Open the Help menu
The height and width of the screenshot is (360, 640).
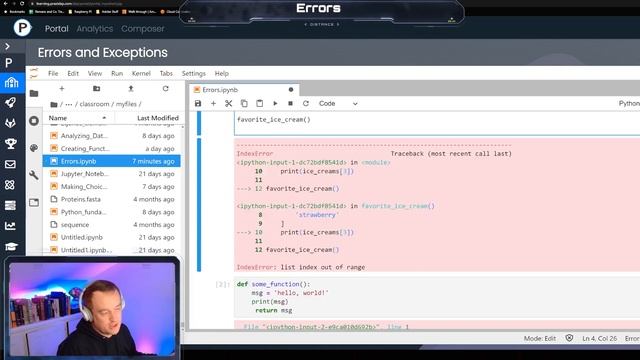click(222, 73)
